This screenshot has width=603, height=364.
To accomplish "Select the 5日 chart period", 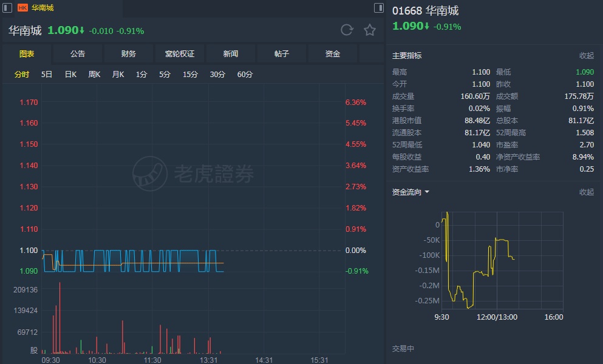I will [x=47, y=74].
